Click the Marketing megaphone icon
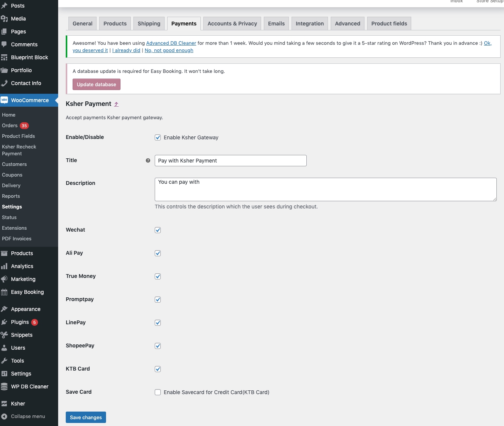Viewport: 504px width, 426px height. tap(4, 279)
